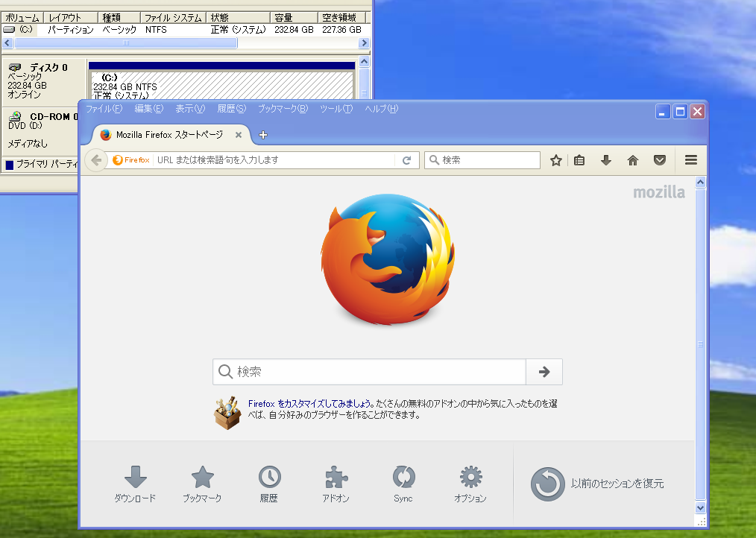Open the 履歴(S) menu

[232, 109]
